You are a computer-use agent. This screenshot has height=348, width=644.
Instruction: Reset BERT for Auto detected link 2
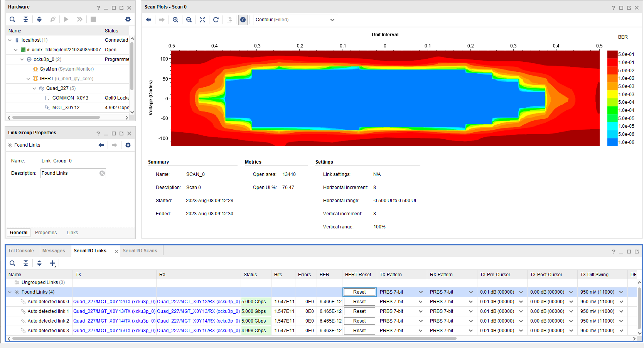click(359, 321)
